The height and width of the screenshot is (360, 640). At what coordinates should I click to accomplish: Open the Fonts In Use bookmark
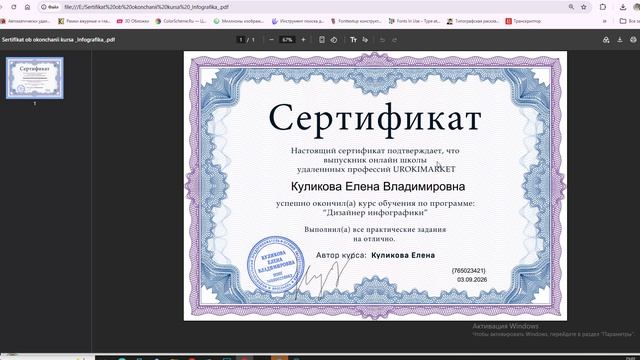point(414,21)
